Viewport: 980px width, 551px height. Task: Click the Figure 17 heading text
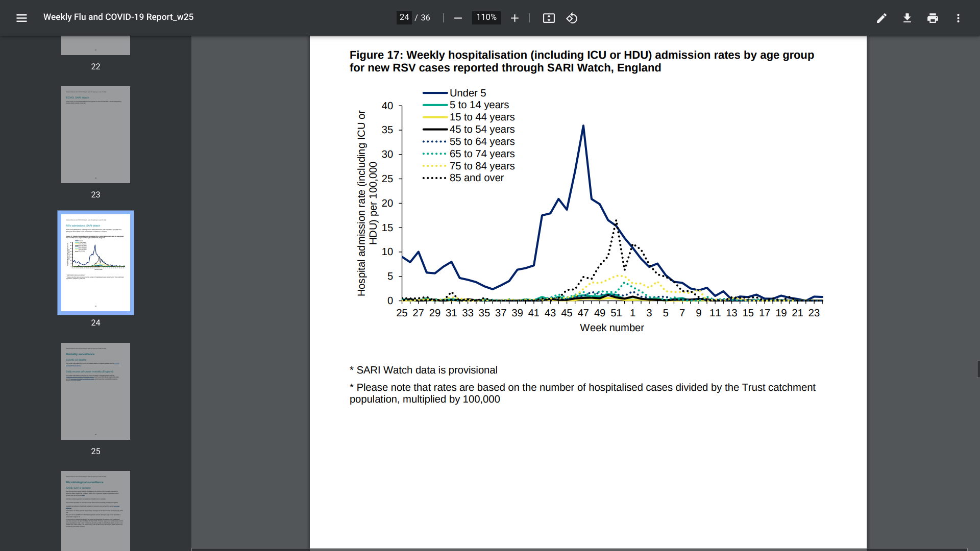581,61
